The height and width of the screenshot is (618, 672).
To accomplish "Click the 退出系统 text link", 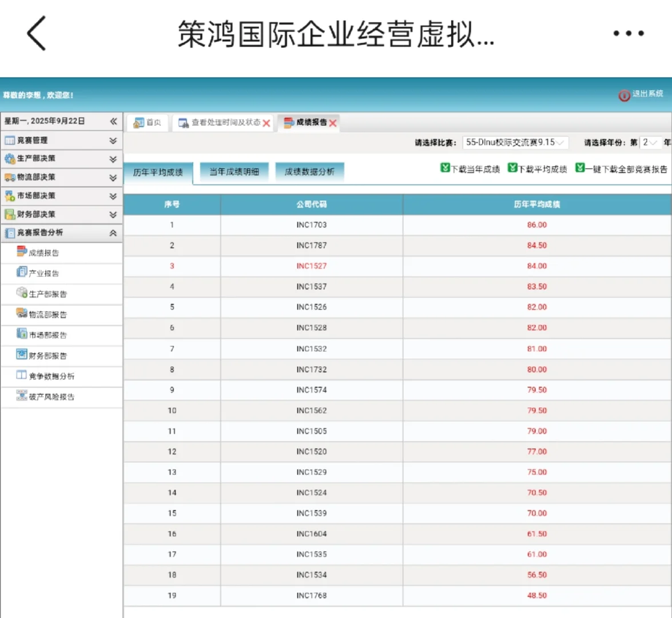I will tap(647, 93).
